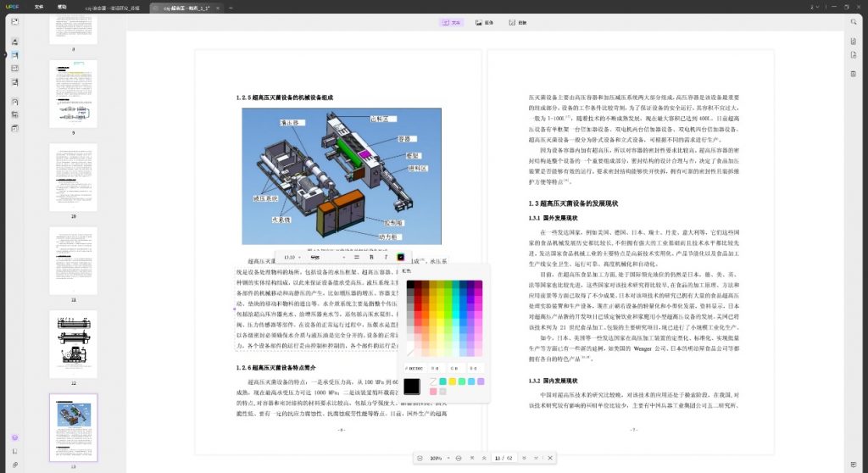This screenshot has width=868, height=473.
Task: Select the purple preset color swatch
Action: click(x=481, y=381)
